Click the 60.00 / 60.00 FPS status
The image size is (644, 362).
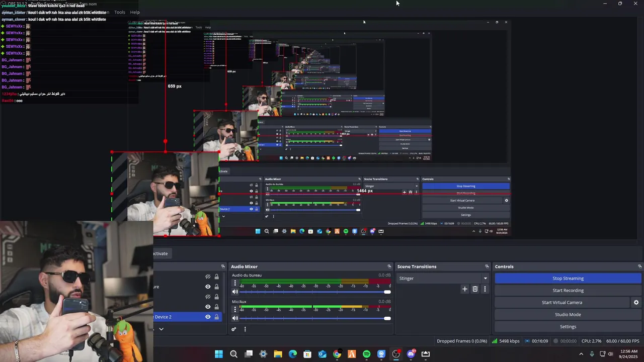623,341
